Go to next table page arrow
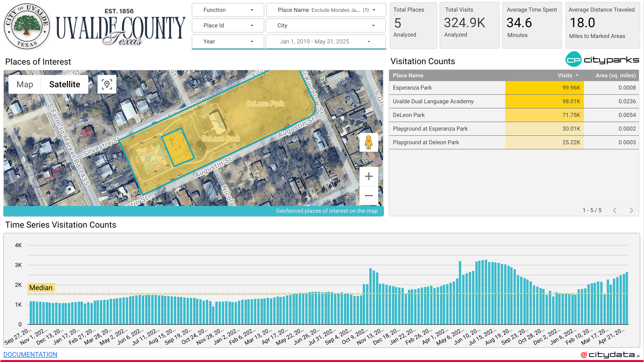 coord(631,210)
